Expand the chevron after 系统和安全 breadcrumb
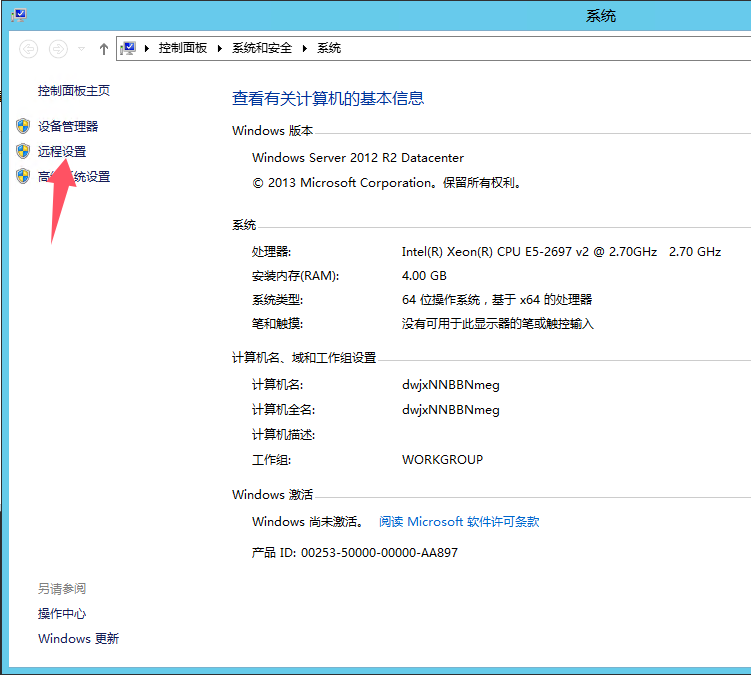 tap(305, 48)
